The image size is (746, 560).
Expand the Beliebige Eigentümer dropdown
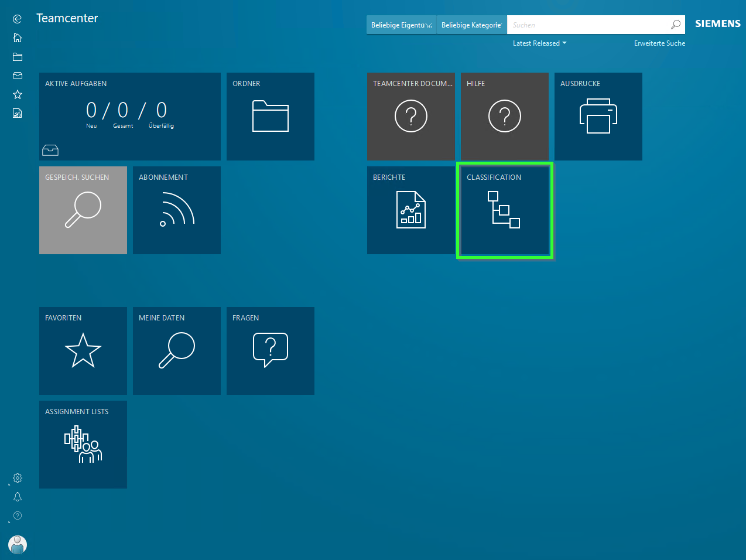pyautogui.click(x=401, y=25)
